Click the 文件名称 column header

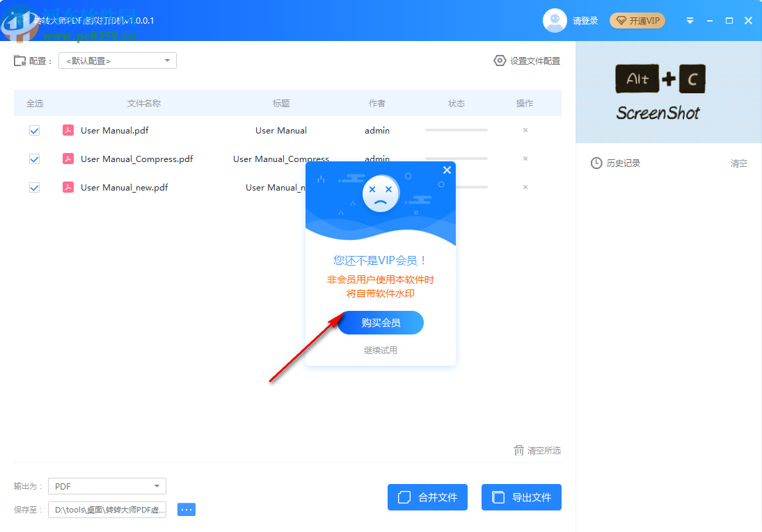144,103
